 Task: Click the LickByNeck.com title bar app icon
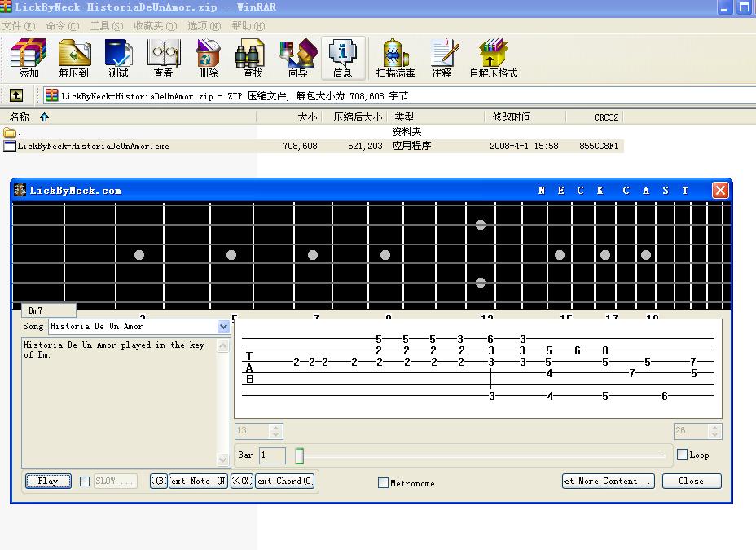tap(20, 190)
